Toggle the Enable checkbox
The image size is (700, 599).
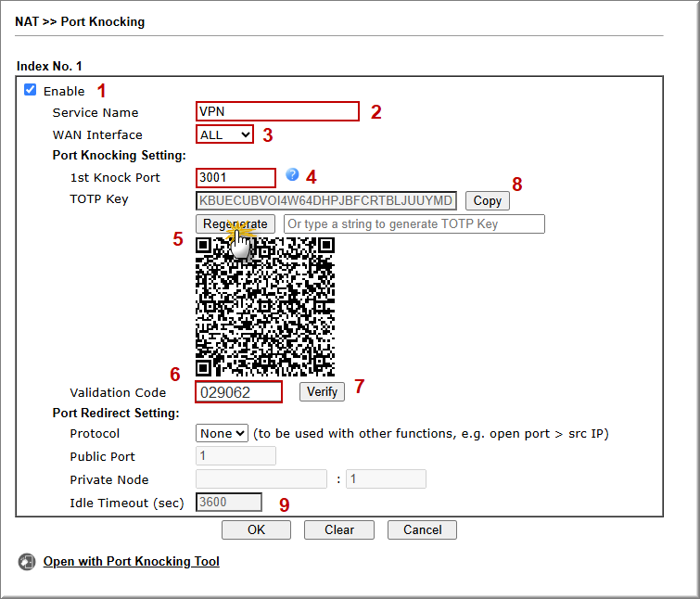(x=31, y=90)
